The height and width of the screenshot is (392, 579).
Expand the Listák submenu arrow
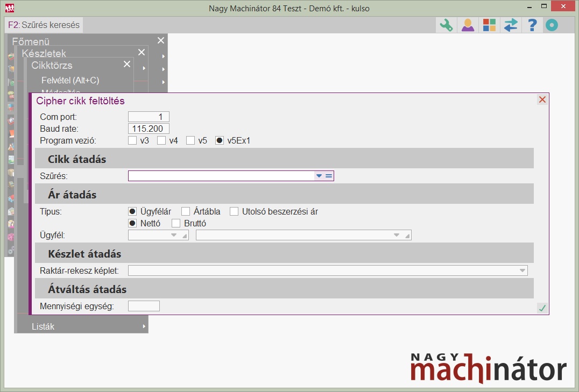tap(144, 326)
